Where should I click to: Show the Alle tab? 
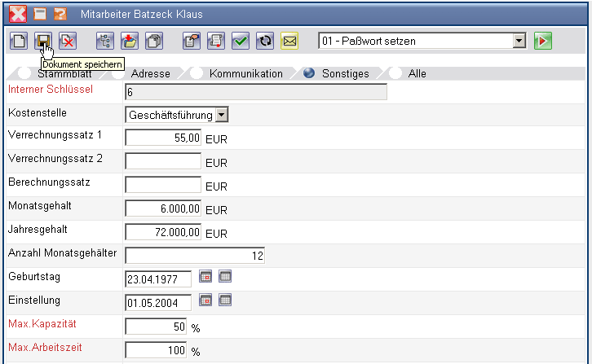tap(417, 73)
